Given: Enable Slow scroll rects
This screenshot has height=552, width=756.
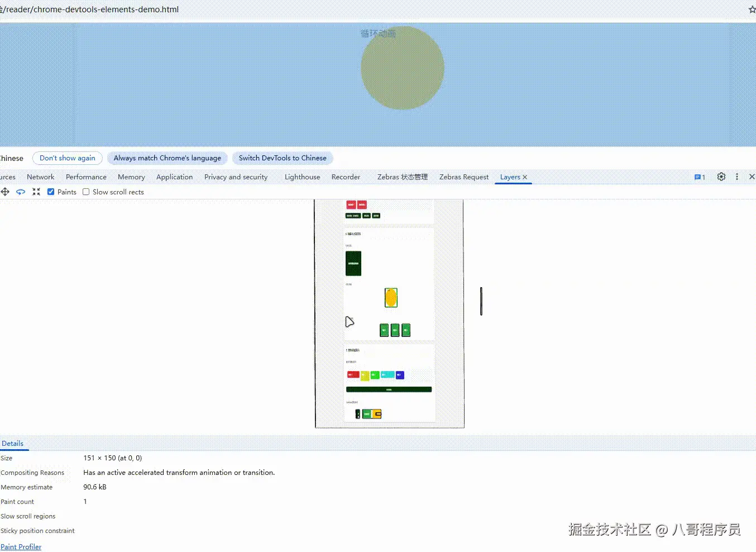Looking at the screenshot, I should [x=86, y=192].
